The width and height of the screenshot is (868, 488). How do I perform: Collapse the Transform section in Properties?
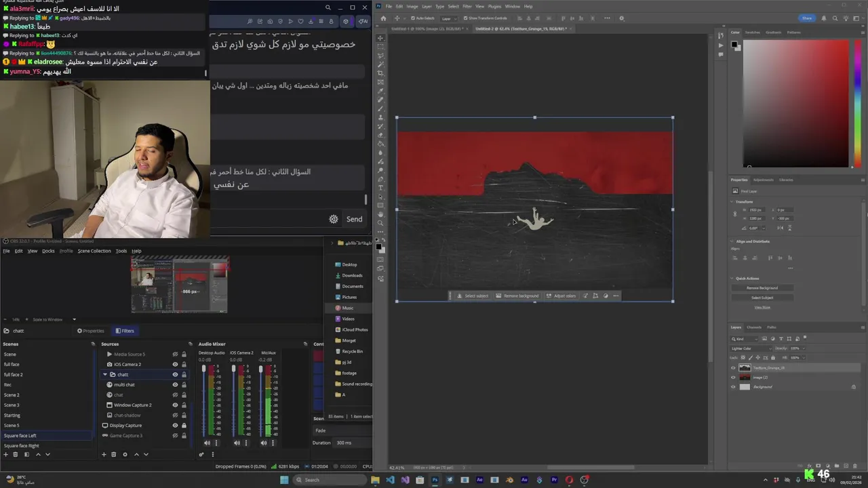[732, 202]
